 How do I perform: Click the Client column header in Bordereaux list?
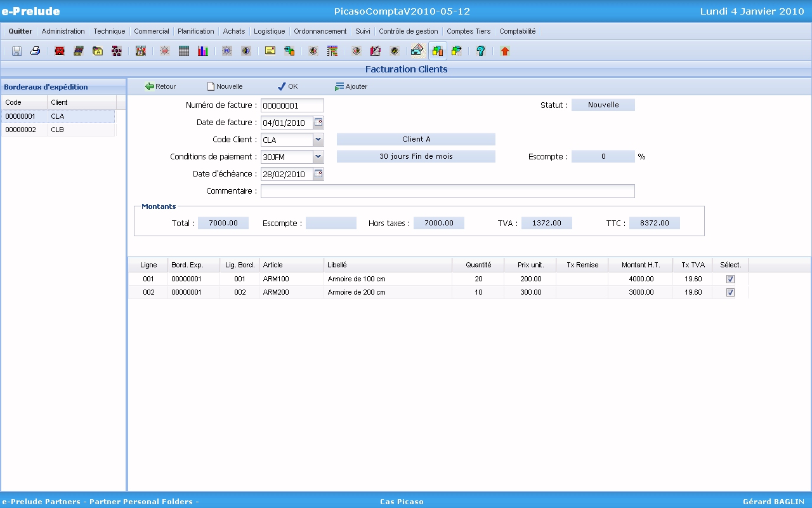coord(82,102)
